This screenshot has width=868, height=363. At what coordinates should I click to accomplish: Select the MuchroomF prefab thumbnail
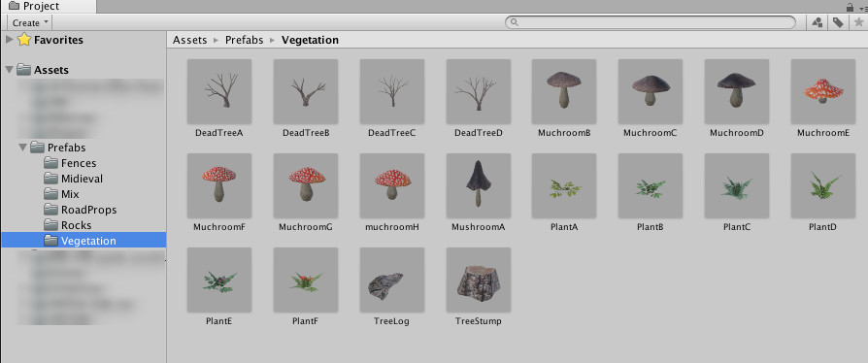219,185
